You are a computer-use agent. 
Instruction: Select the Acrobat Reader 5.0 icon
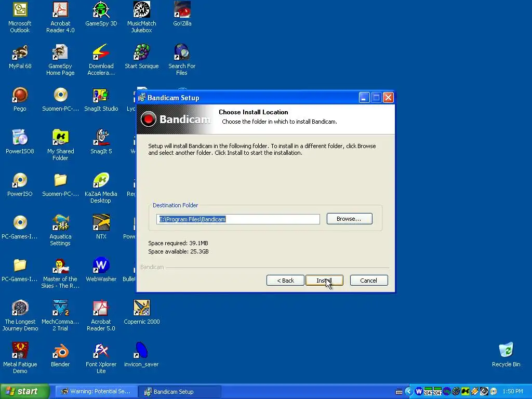tap(101, 315)
